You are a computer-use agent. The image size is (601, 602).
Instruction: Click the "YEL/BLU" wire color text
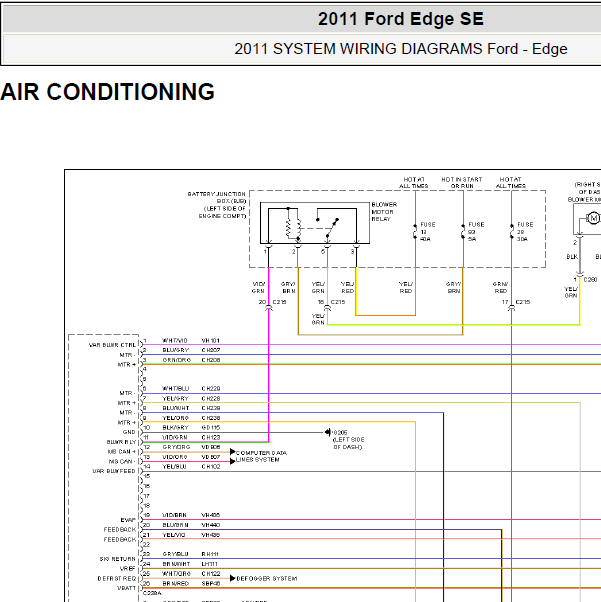[174, 466]
